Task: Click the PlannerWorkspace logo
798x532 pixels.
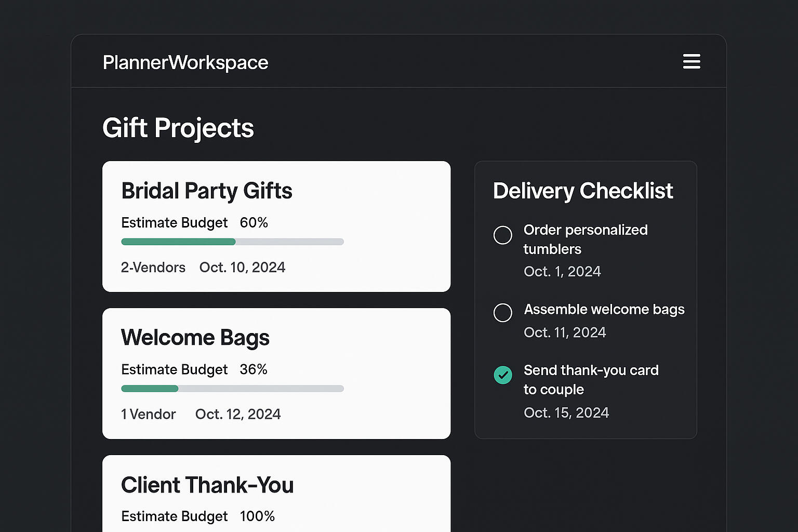Action: click(185, 63)
